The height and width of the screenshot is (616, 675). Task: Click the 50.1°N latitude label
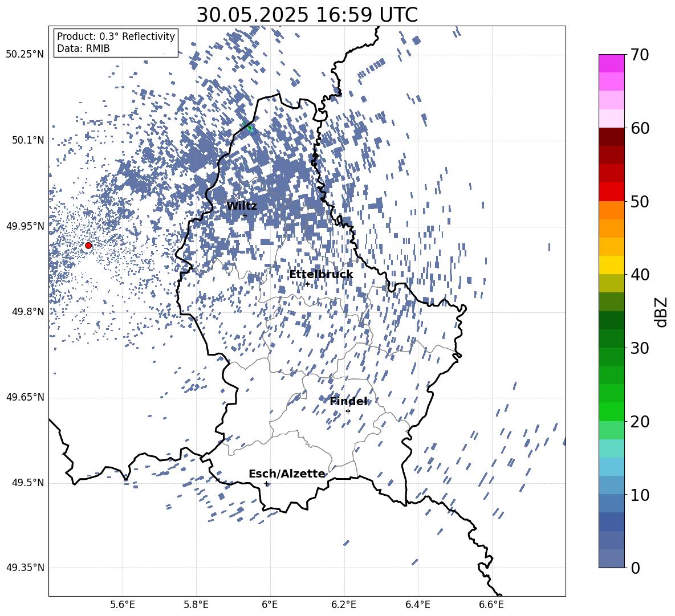[x=27, y=140]
